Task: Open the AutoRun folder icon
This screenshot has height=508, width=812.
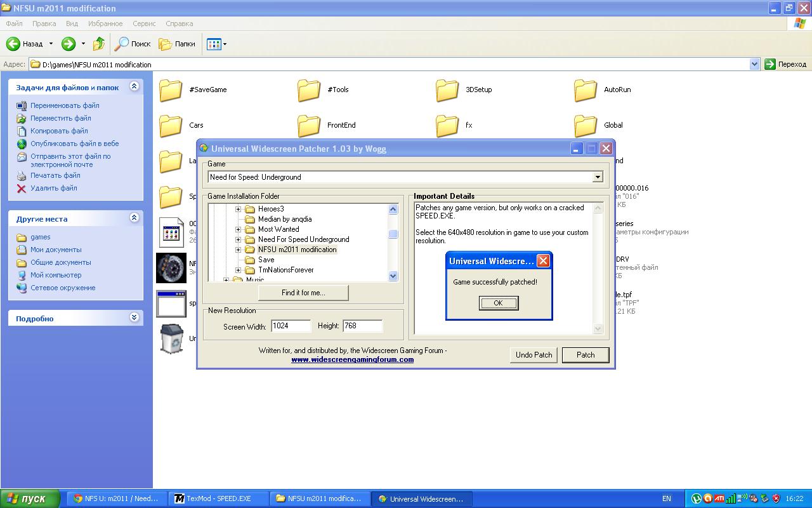Action: point(586,90)
